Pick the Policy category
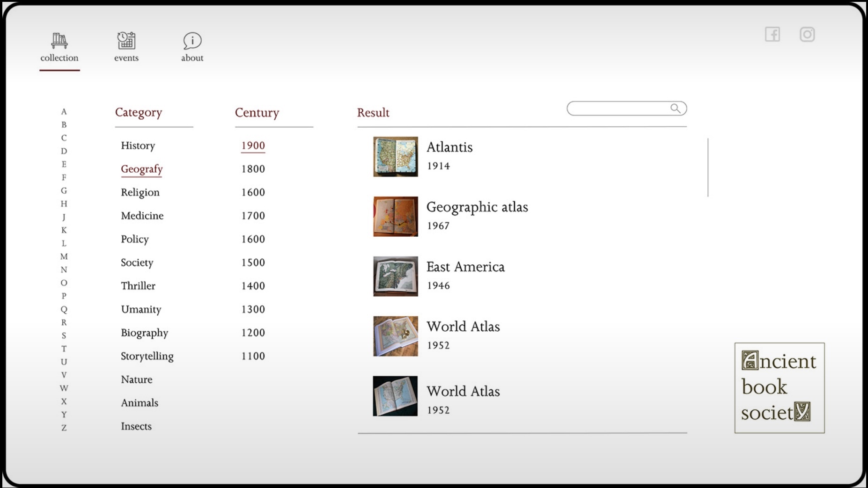Viewport: 868px width, 488px height. coord(134,239)
